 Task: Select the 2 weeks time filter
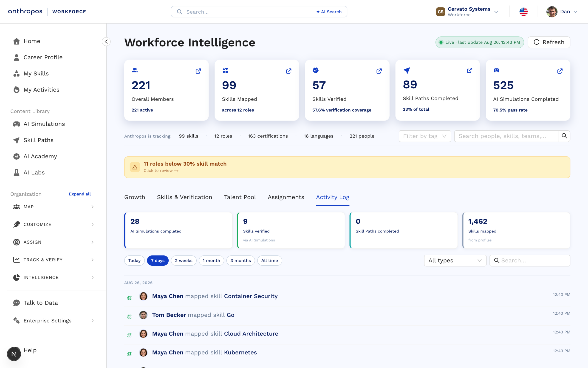point(184,260)
